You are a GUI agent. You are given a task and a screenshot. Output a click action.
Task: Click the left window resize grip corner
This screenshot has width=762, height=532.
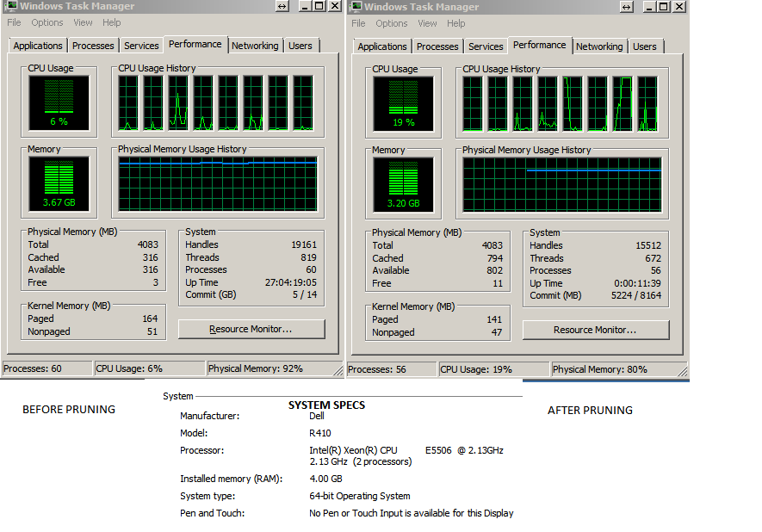338,371
